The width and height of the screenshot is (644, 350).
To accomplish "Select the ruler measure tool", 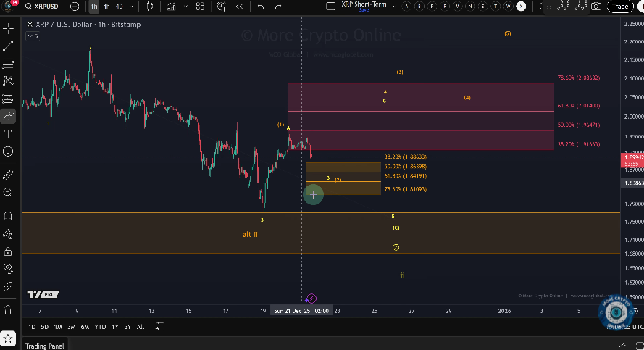I will [x=8, y=175].
